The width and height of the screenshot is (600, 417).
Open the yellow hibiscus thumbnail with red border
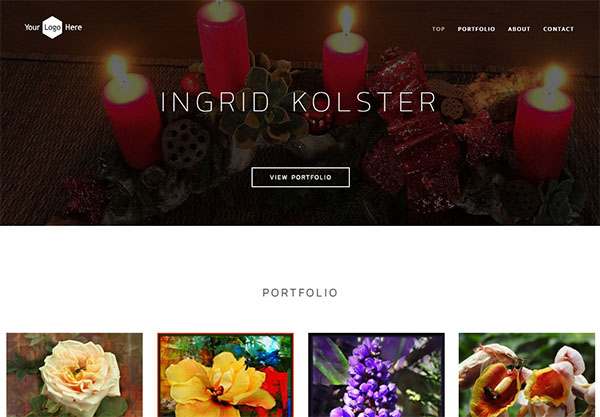click(225, 375)
